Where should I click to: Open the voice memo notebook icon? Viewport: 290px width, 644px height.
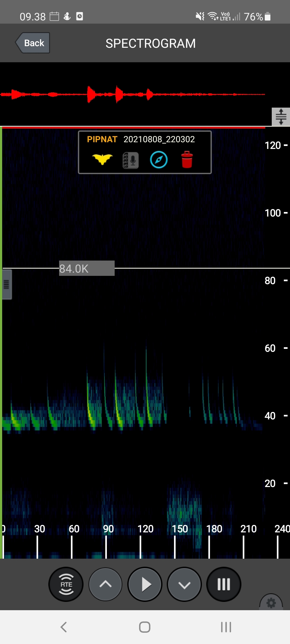[130, 160]
